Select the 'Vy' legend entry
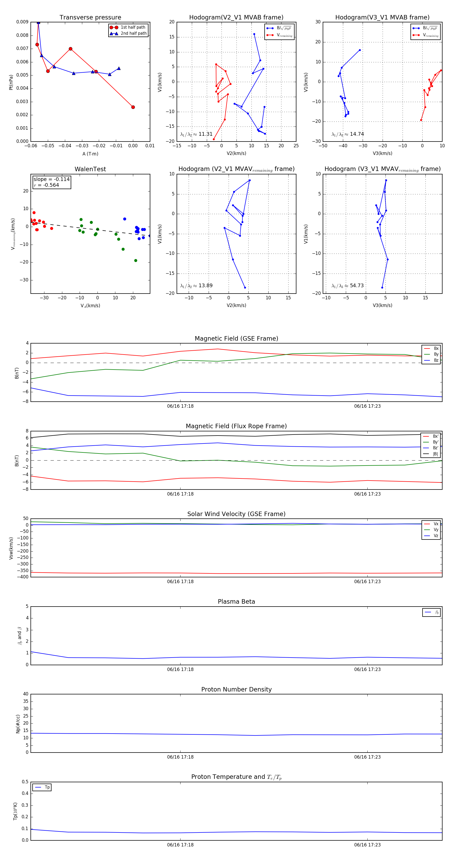 tap(431, 530)
